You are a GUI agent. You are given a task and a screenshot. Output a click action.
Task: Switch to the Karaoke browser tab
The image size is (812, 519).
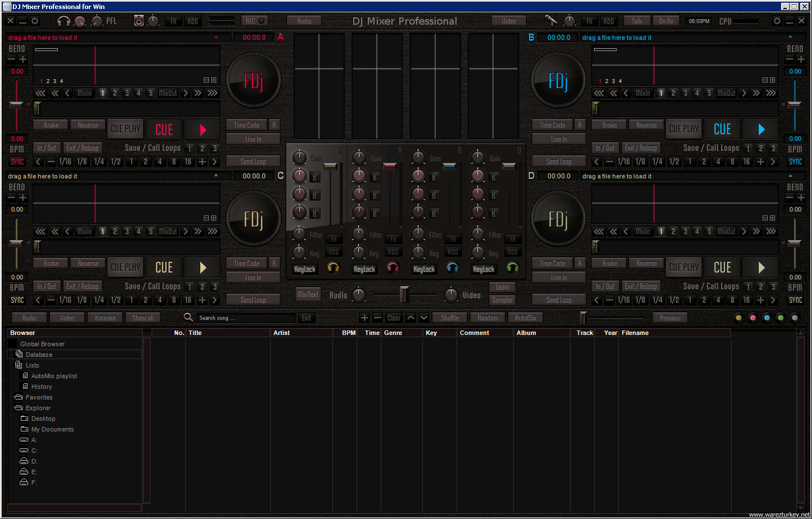click(x=105, y=318)
